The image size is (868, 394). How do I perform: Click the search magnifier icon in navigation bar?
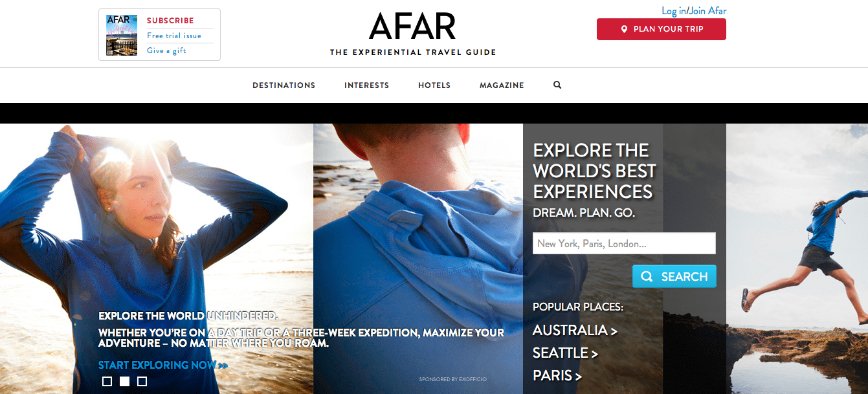pyautogui.click(x=557, y=85)
